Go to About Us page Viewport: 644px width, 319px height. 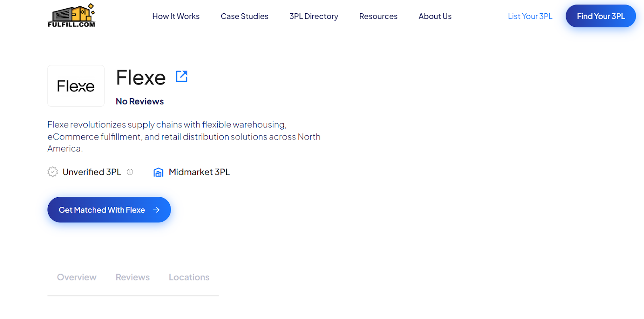[x=435, y=16]
